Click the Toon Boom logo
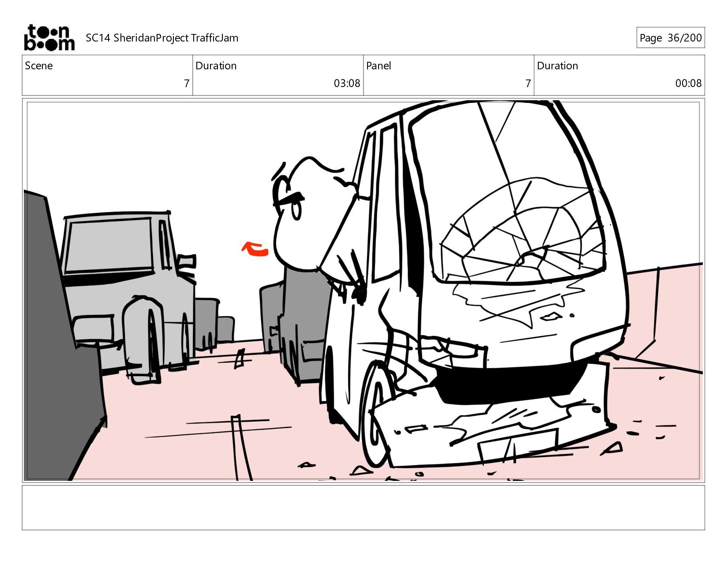Image resolution: width=728 pixels, height=563 pixels. click(x=49, y=38)
